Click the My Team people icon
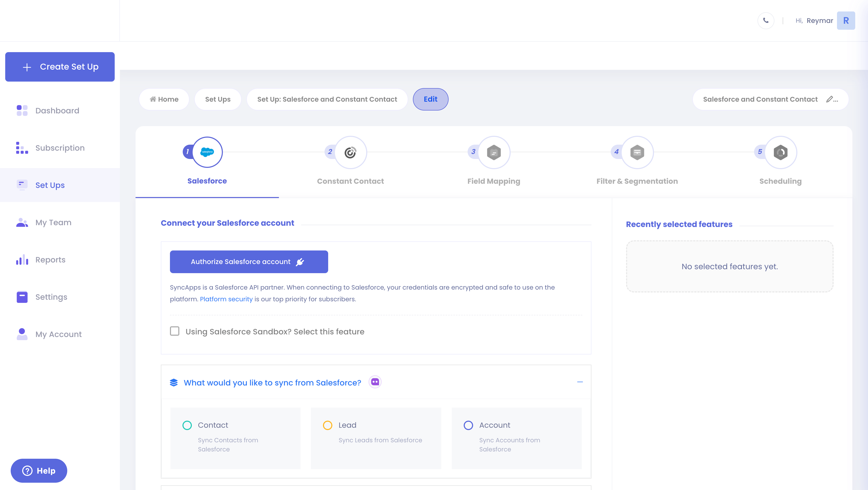868x490 pixels. click(x=22, y=222)
